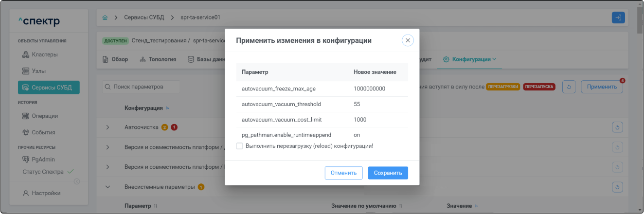Click the Узлы sidebar icon
The height and width of the screenshot is (214, 644).
coord(26,71)
